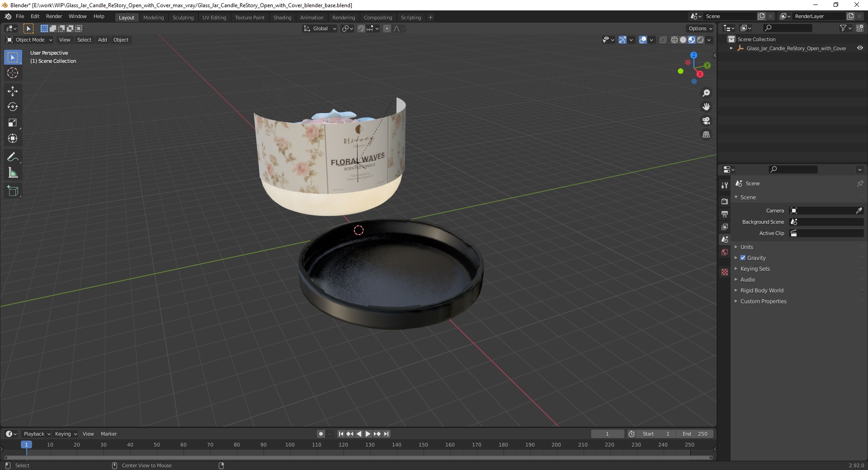Open the viewport Add menu
This screenshot has width=868, height=470.
(103, 40)
